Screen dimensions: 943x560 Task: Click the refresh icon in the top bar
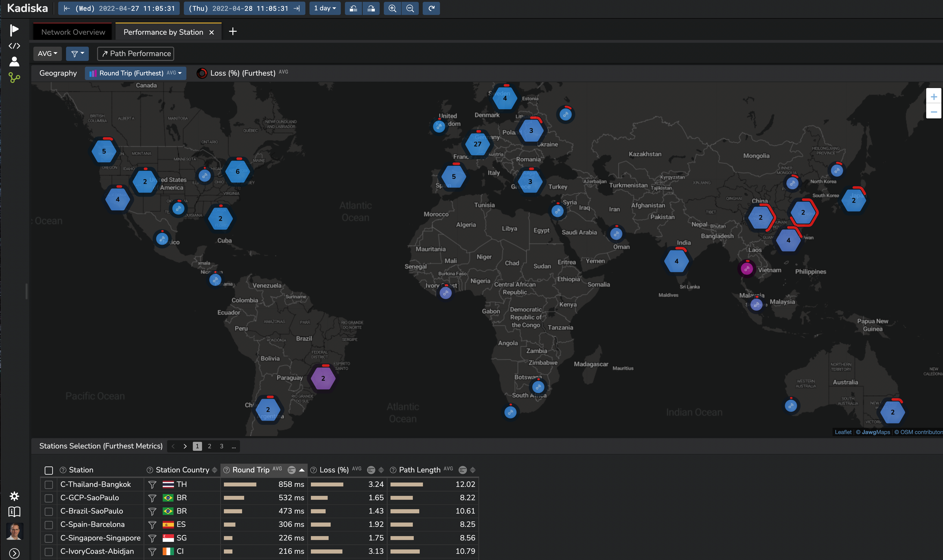click(x=431, y=8)
